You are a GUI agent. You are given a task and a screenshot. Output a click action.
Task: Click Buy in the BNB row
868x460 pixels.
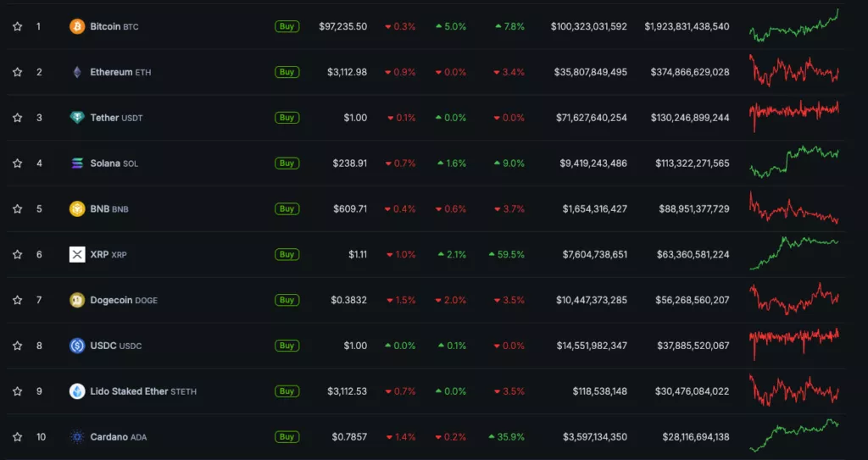tap(287, 208)
